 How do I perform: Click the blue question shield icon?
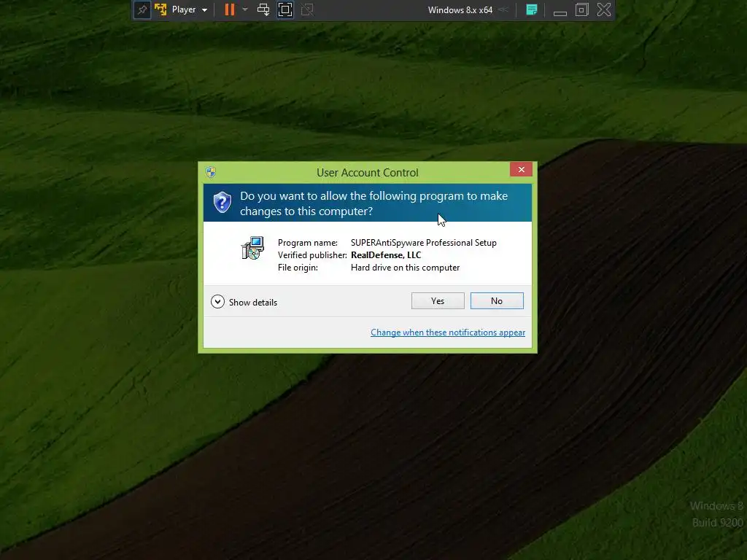click(222, 203)
